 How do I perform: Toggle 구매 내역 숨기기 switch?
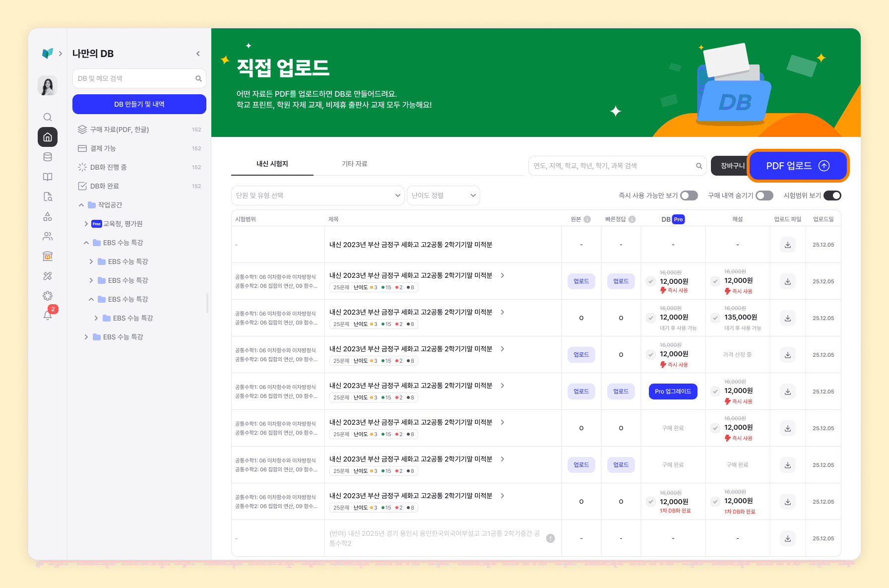[x=764, y=196]
